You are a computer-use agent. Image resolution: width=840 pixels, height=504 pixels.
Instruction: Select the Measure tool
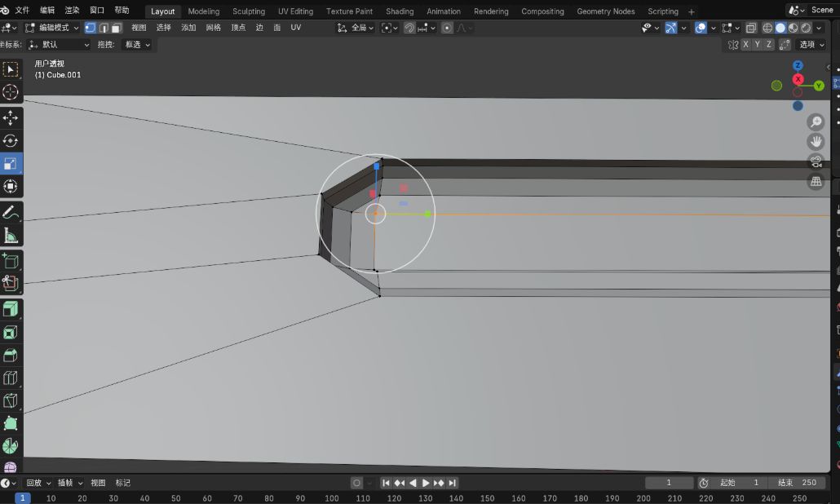tap(11, 235)
